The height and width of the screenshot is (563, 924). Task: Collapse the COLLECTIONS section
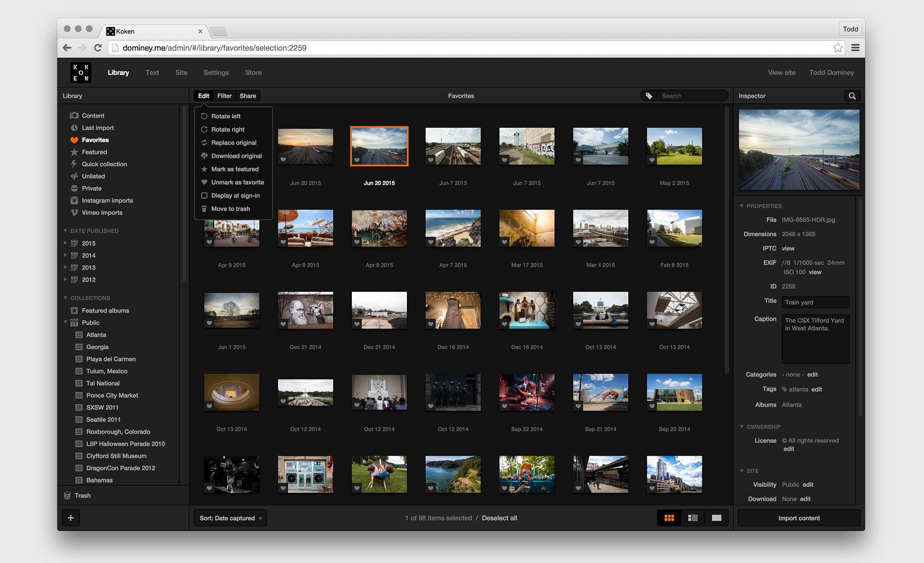(x=65, y=298)
